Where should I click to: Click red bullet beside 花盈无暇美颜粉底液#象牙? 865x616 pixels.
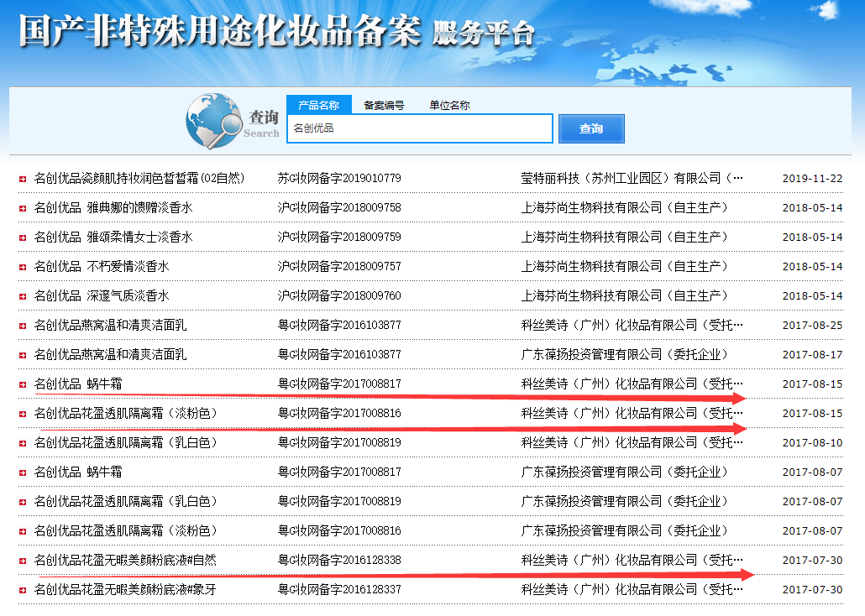point(23,590)
